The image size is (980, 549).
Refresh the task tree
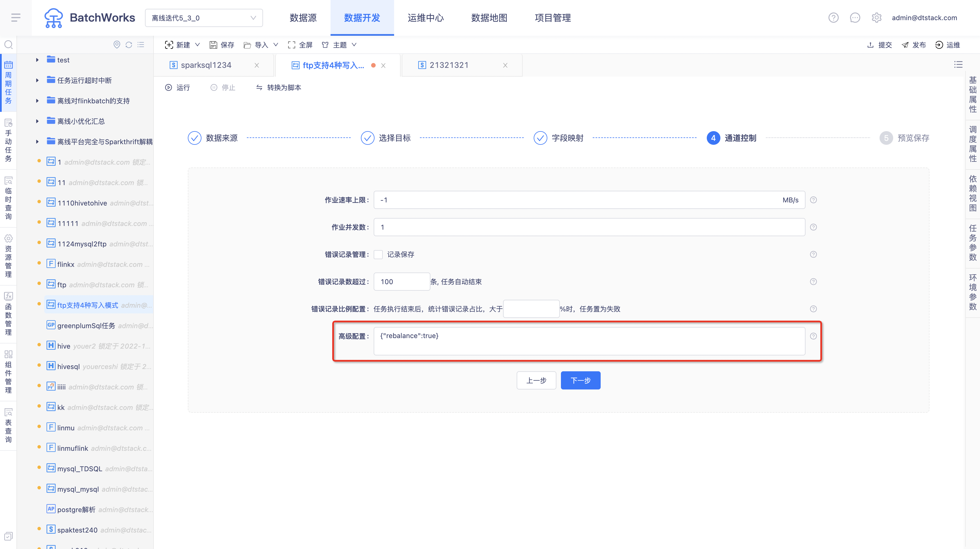tap(129, 45)
